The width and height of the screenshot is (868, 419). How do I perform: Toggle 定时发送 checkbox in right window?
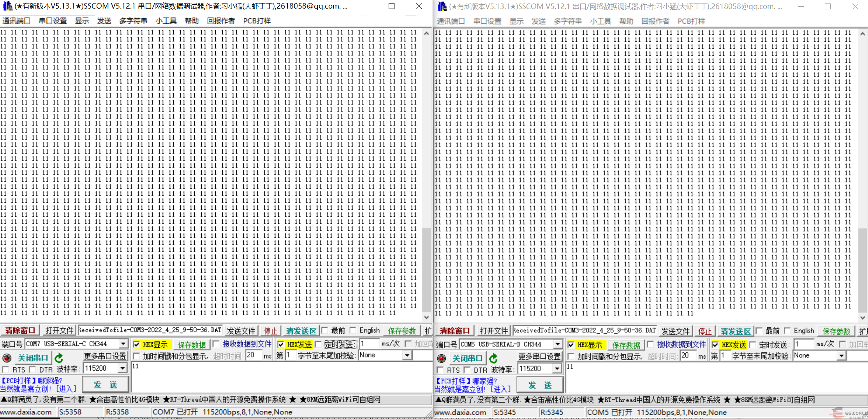(753, 345)
